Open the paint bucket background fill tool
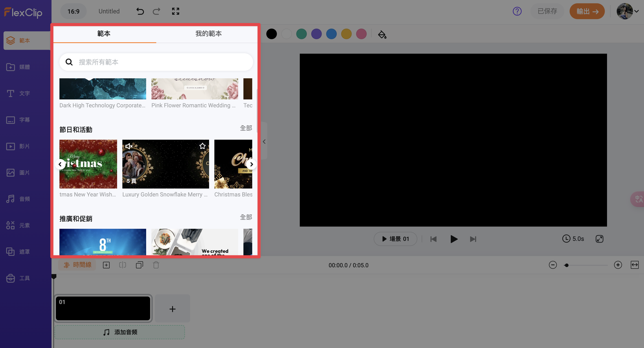The width and height of the screenshot is (644, 348). click(x=382, y=34)
